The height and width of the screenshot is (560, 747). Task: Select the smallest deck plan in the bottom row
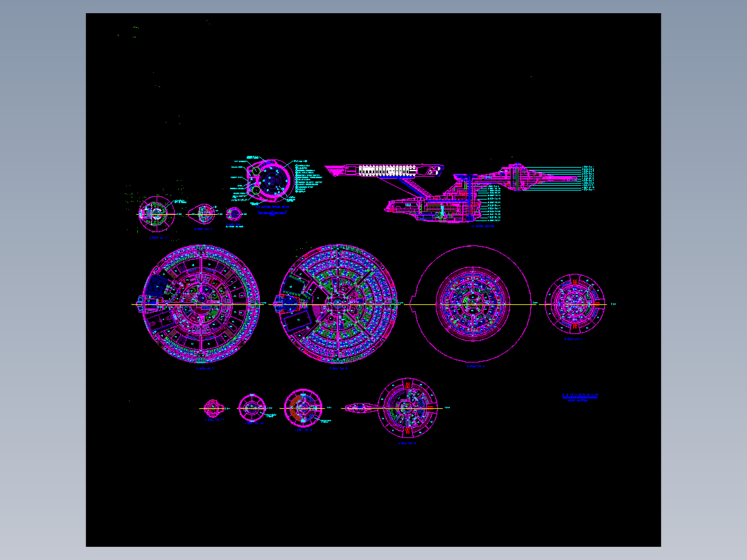214,408
